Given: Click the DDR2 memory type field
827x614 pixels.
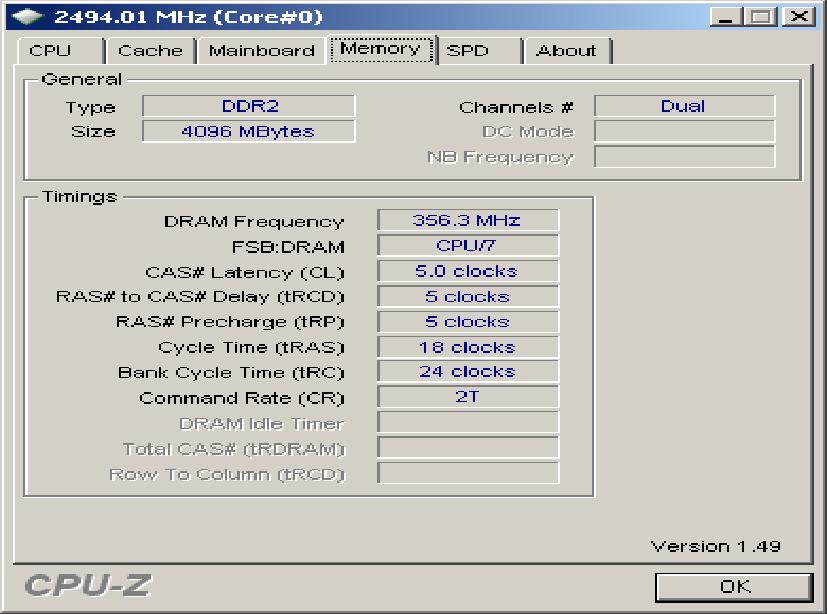Looking at the screenshot, I should pos(249,106).
